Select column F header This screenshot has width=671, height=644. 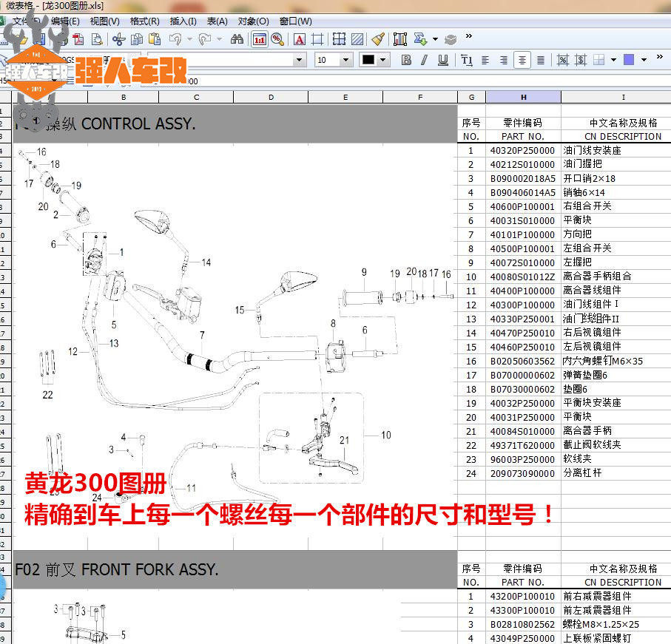pyautogui.click(x=420, y=97)
